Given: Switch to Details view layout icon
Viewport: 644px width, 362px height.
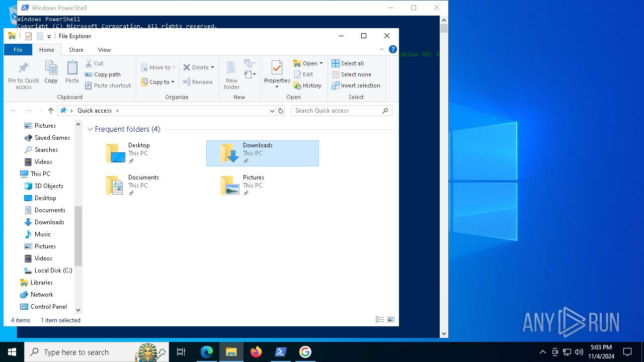Looking at the screenshot, I should point(380,320).
